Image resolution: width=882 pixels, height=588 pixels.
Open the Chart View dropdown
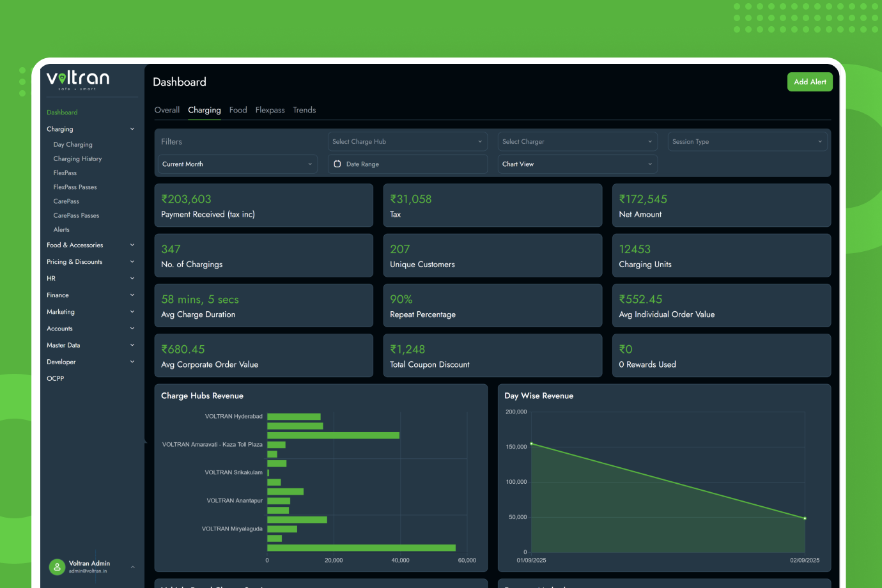(577, 164)
